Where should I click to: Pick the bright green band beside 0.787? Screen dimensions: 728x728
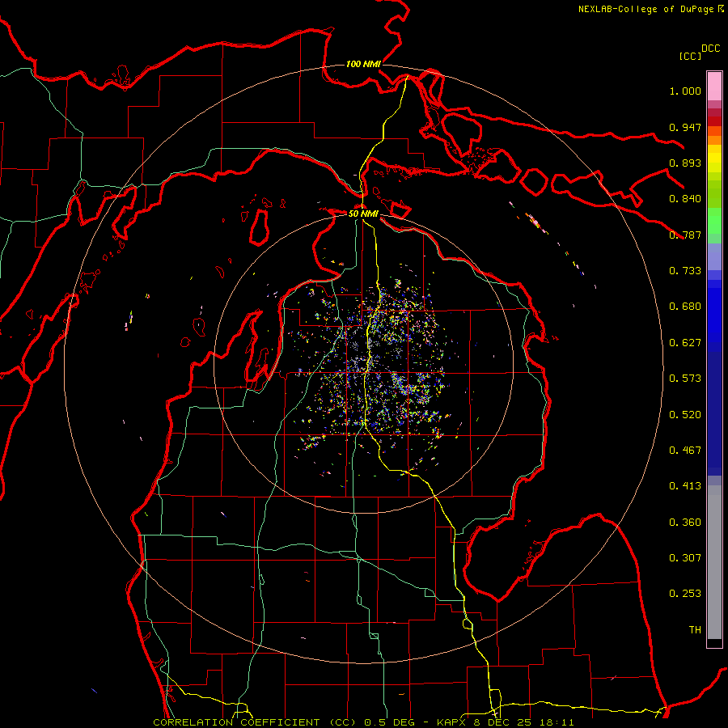tap(714, 221)
